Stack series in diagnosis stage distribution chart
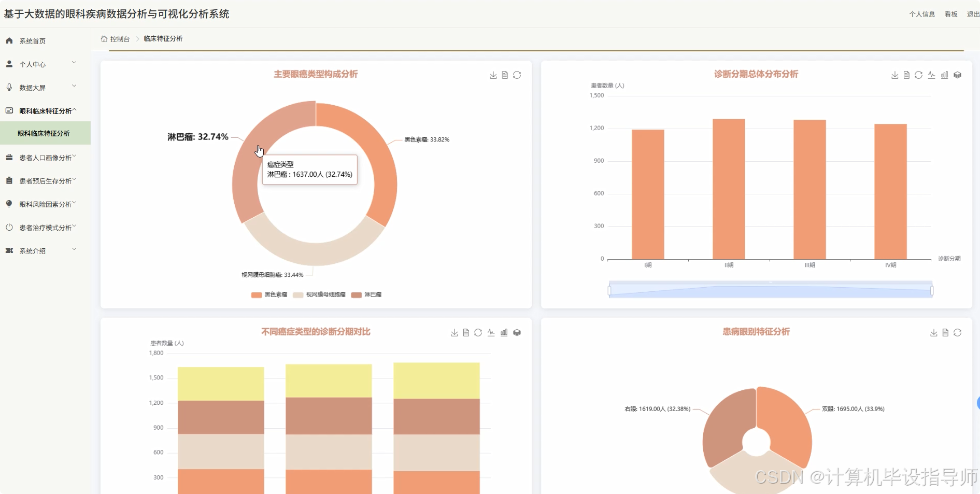 click(x=957, y=75)
